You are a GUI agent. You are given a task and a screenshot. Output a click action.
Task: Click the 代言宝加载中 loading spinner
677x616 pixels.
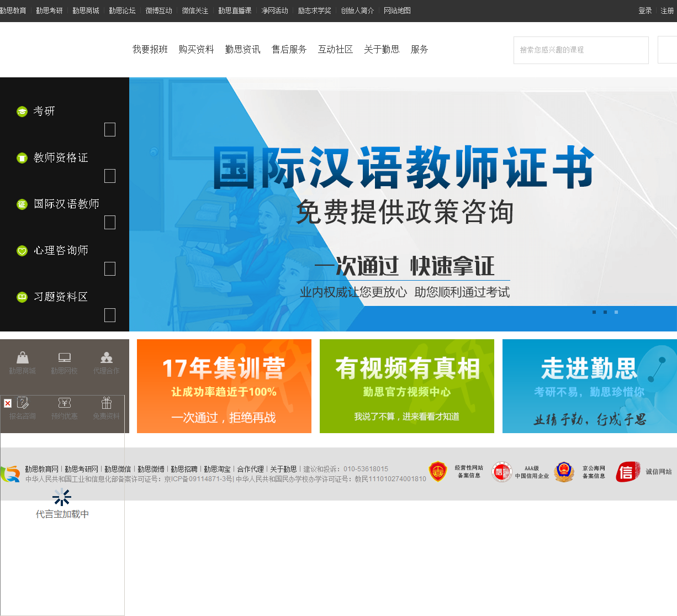click(x=62, y=497)
